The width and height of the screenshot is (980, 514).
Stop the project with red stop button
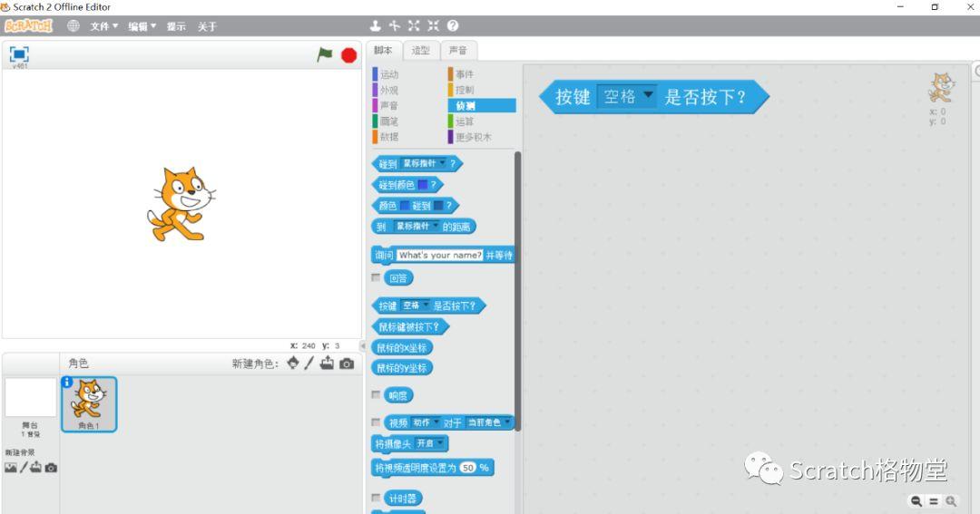pos(348,55)
